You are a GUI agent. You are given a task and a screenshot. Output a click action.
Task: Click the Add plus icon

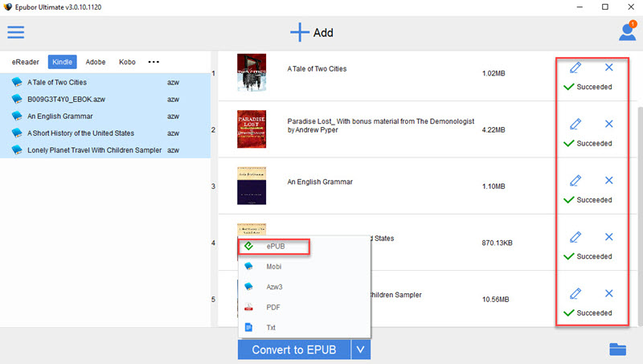pyautogui.click(x=299, y=32)
